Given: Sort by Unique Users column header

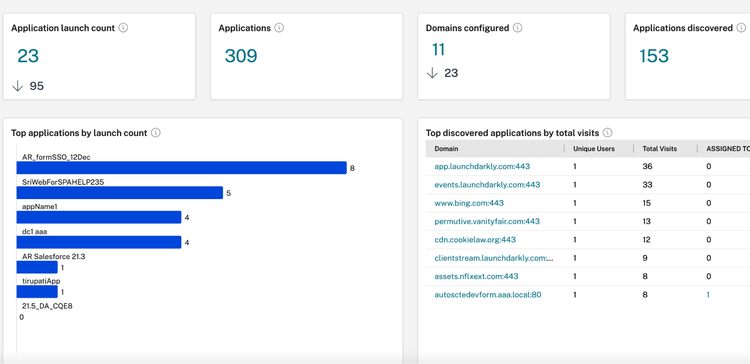Looking at the screenshot, I should [x=594, y=149].
